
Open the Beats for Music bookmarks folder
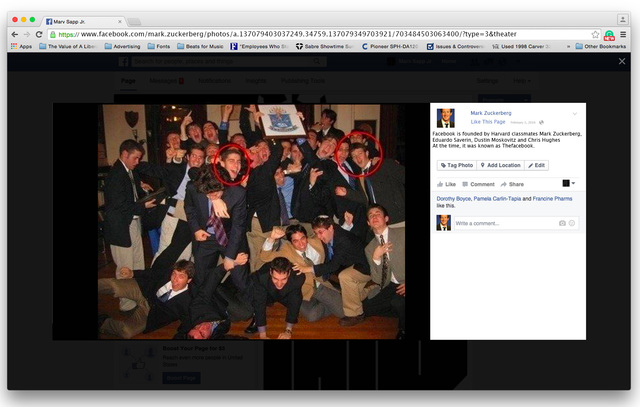[x=200, y=46]
